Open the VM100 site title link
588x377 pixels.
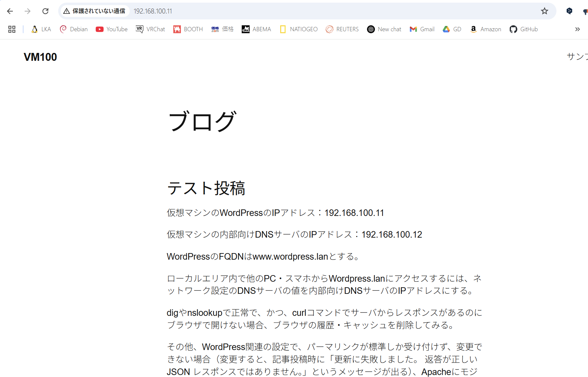[40, 57]
